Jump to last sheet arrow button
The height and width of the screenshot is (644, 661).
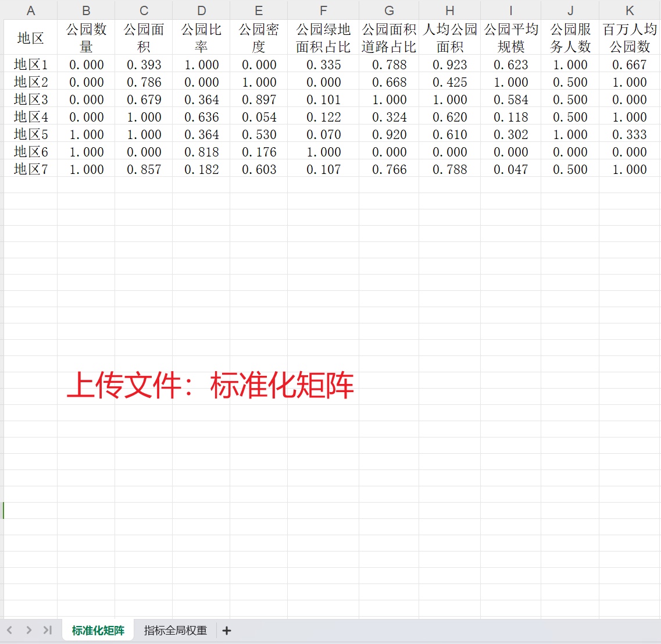(48, 630)
